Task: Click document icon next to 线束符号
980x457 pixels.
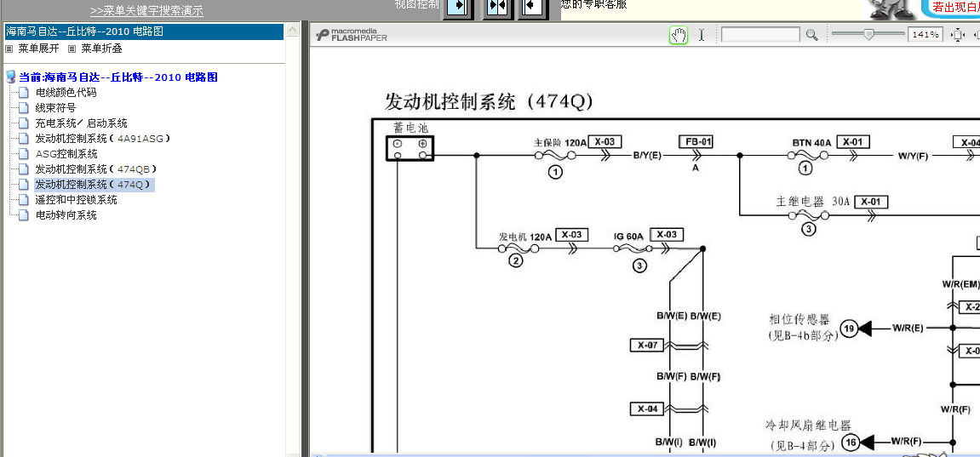Action: click(24, 108)
